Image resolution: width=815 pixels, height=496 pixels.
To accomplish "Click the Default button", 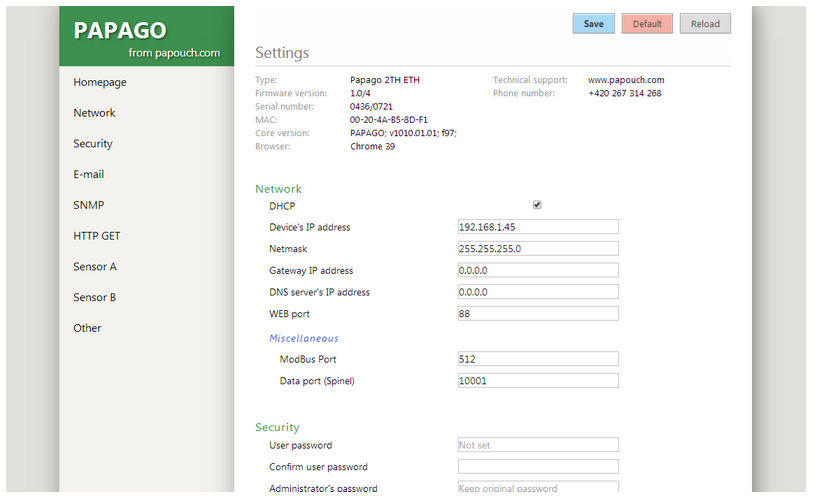I will pos(647,24).
